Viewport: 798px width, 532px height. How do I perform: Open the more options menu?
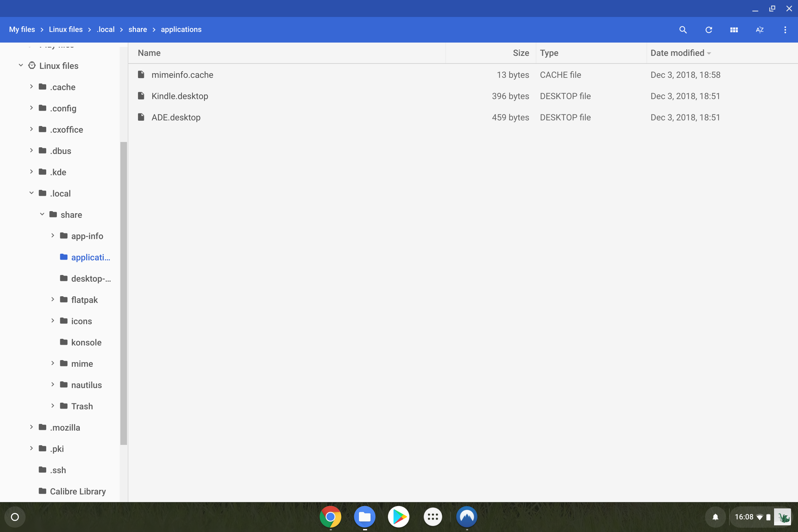click(x=785, y=30)
